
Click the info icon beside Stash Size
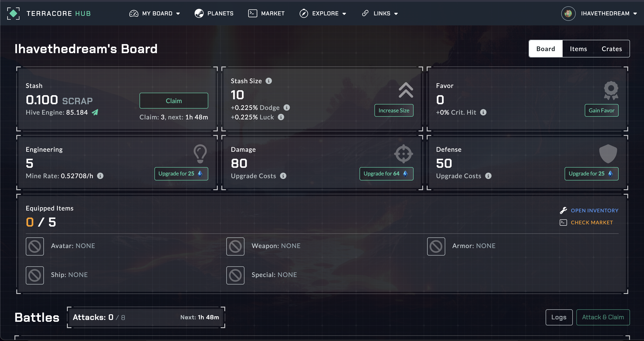pos(268,81)
